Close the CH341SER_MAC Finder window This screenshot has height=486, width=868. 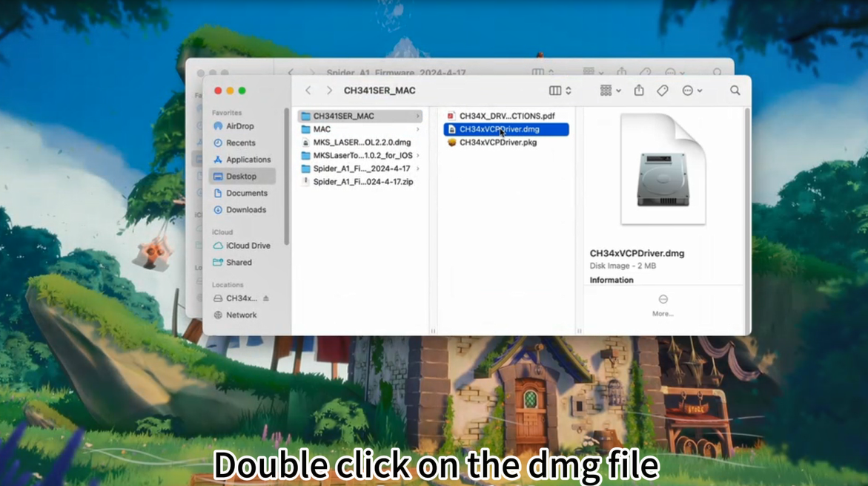click(218, 91)
